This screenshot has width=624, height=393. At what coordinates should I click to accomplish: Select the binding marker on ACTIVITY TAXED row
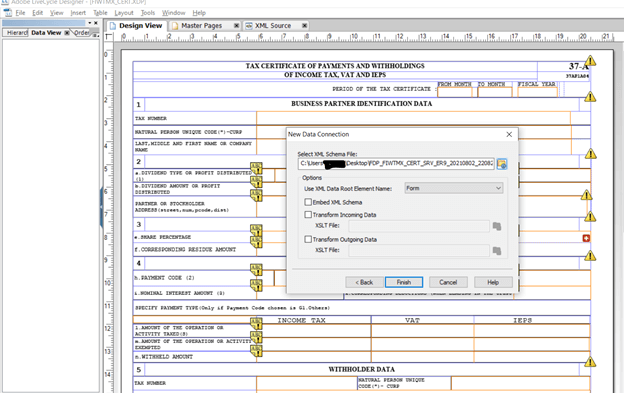tap(256, 323)
